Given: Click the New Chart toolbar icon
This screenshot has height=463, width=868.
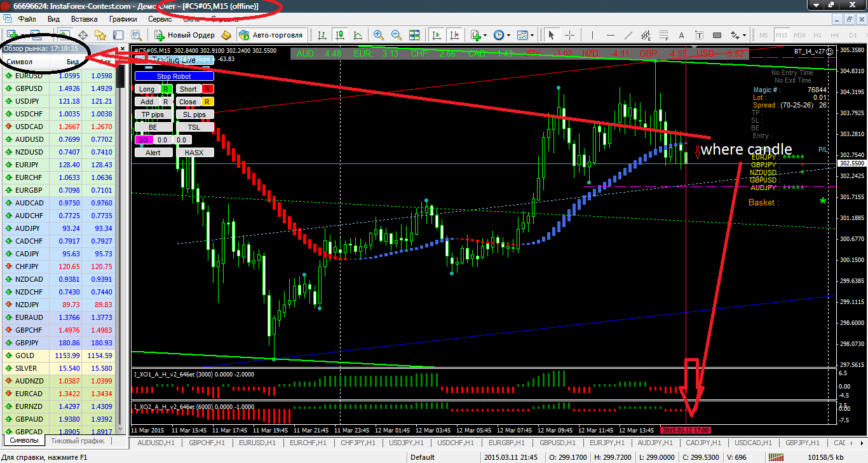Looking at the screenshot, I should pos(11,34).
